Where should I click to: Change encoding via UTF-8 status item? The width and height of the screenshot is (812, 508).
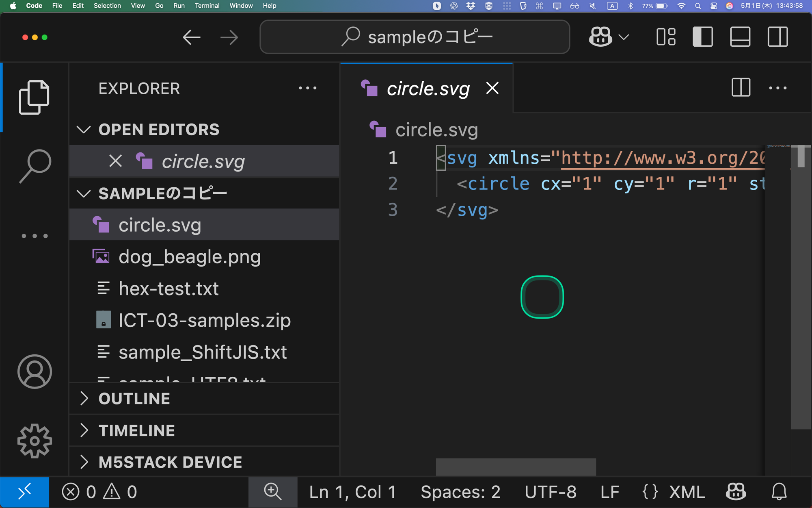(x=550, y=492)
